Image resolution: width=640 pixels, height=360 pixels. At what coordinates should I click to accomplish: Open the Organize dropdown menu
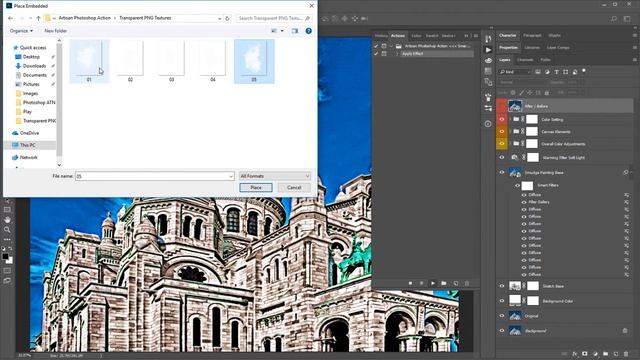(21, 31)
